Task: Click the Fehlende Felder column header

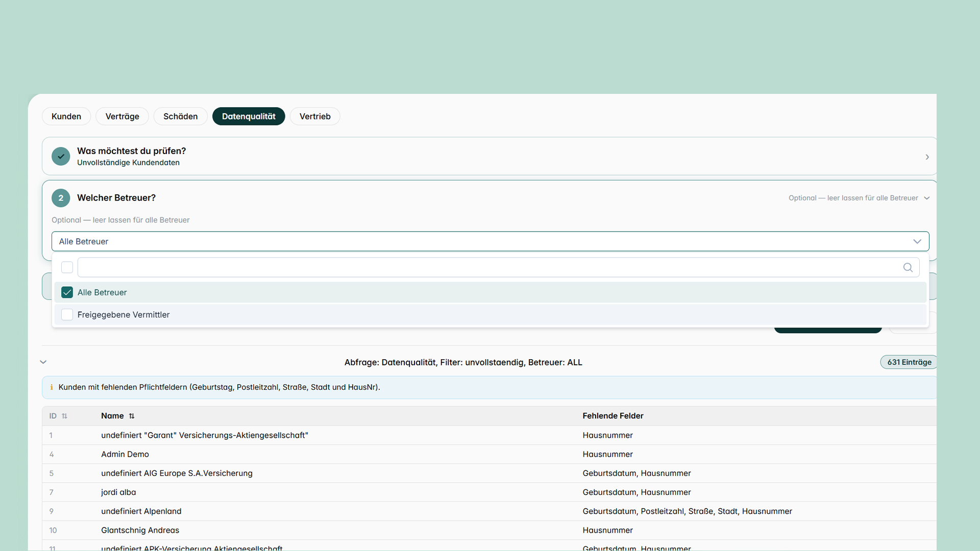Action: [x=613, y=416]
